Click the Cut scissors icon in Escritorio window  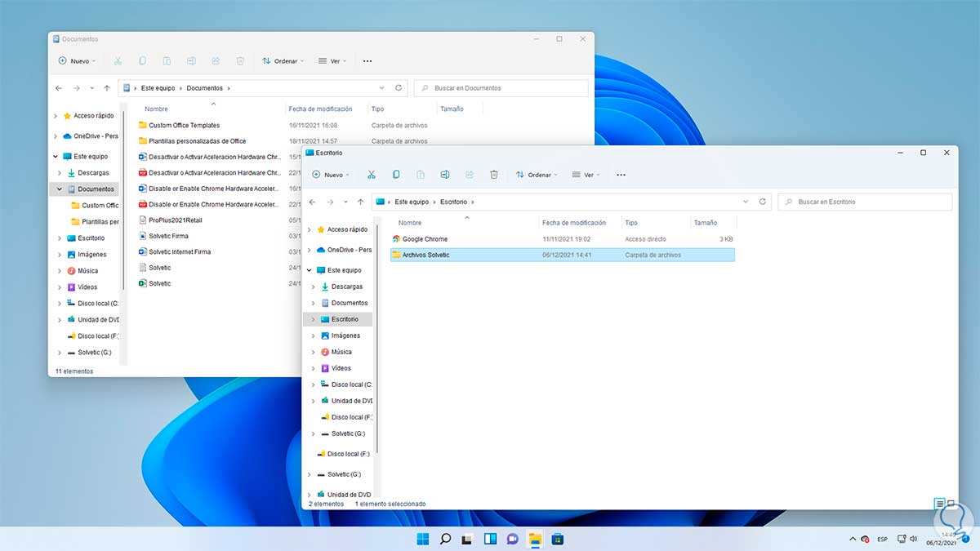[372, 175]
